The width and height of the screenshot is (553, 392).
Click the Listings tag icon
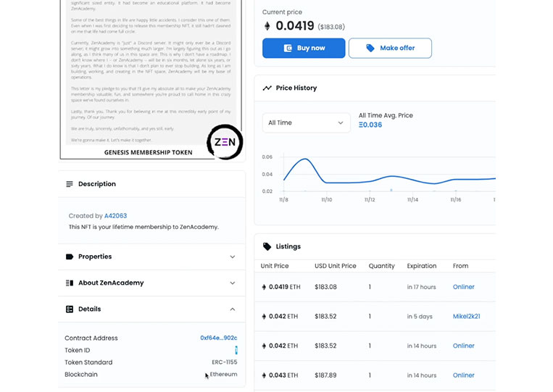point(267,246)
